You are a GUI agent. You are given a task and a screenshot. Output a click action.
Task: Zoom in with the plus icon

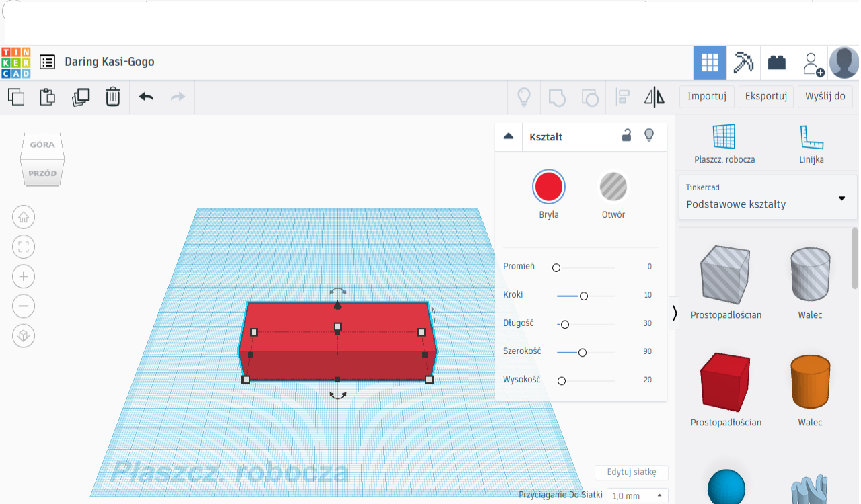24,276
